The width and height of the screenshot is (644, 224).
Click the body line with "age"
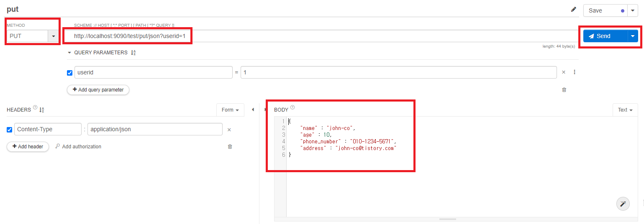tap(316, 135)
